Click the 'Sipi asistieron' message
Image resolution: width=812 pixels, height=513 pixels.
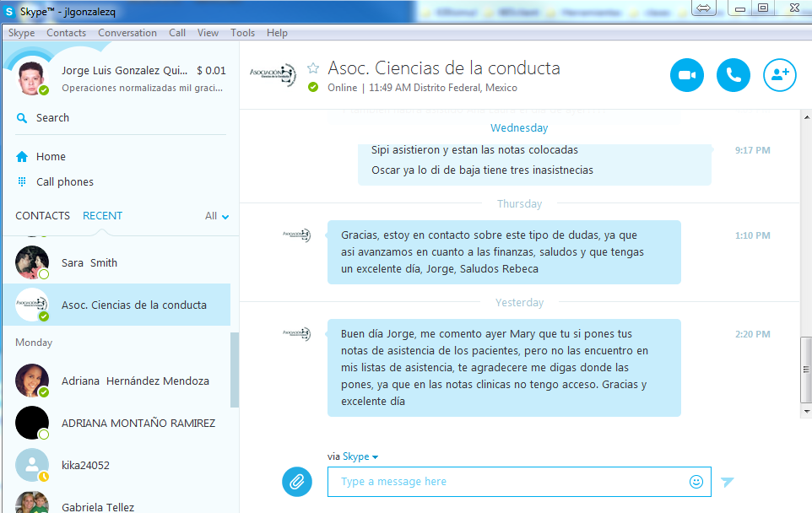[x=474, y=149]
